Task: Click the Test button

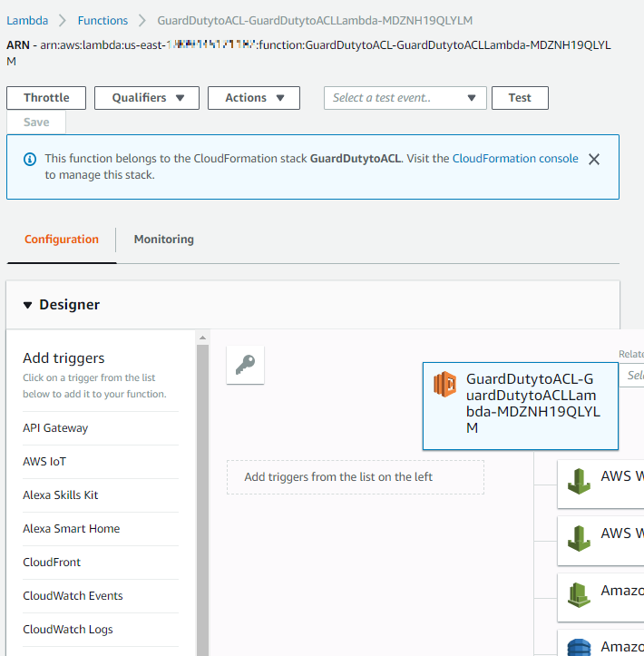Action: 520,98
